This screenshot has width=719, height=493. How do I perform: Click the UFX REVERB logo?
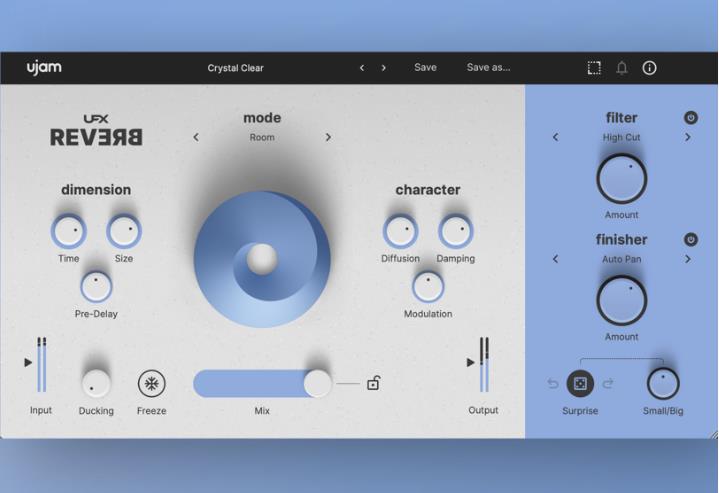coord(96,131)
